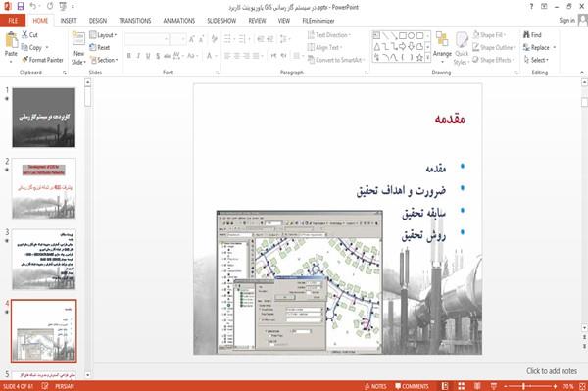Click PERSIAN language indicator

65,386
